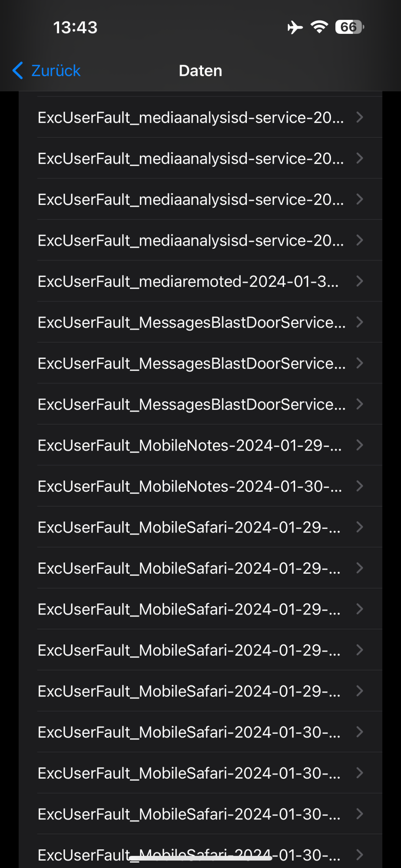
Task: Tap the airplane mode status icon
Action: tap(295, 27)
